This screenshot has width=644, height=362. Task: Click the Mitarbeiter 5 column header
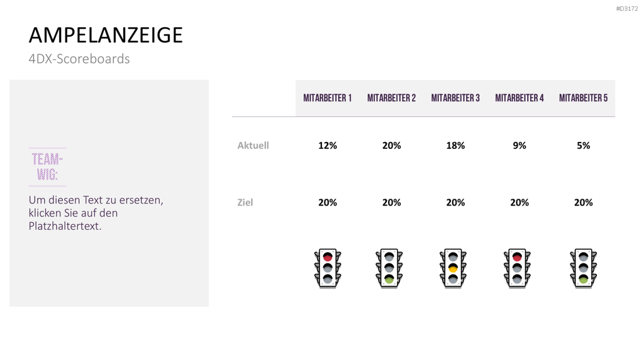[x=583, y=98]
